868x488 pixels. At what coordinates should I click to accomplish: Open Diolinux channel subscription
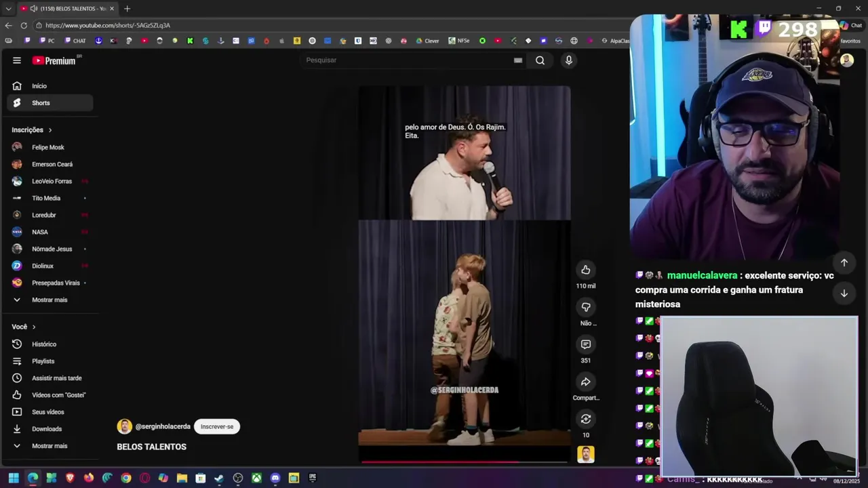[50, 266]
